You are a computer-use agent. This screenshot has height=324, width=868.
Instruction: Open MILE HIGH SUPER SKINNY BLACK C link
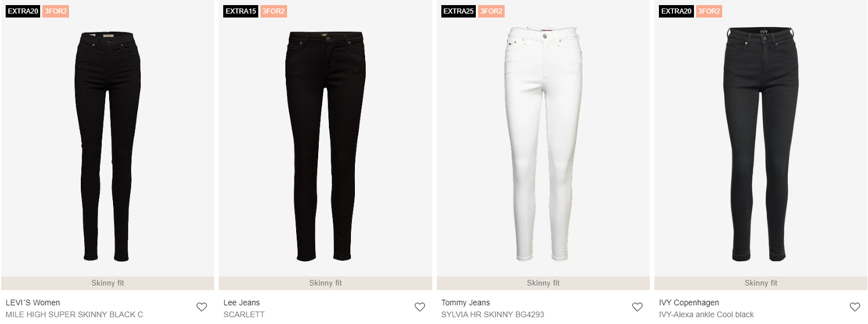pyautogui.click(x=75, y=314)
